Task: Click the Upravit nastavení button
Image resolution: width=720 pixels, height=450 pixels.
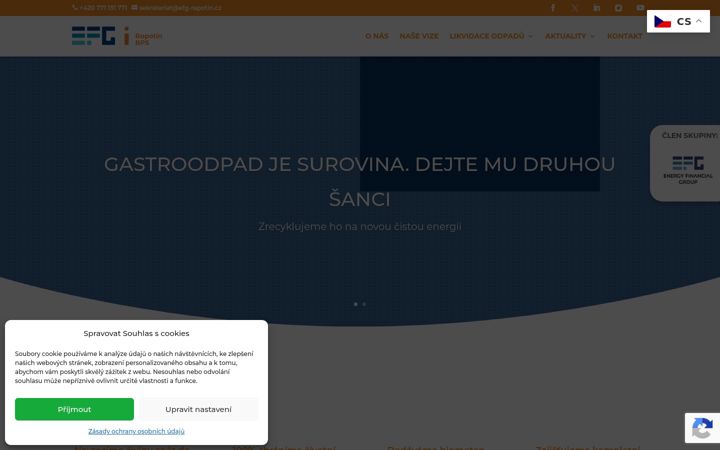Action: 198,409
